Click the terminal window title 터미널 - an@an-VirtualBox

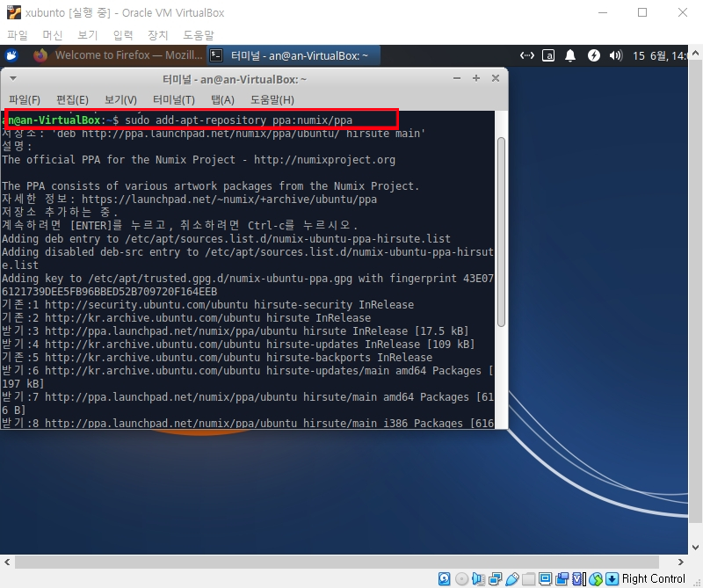click(235, 79)
